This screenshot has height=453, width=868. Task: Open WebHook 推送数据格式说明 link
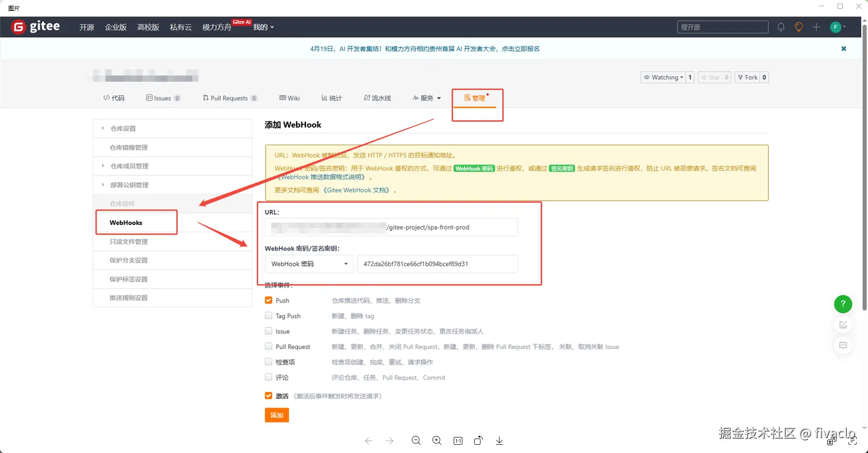pos(322,177)
